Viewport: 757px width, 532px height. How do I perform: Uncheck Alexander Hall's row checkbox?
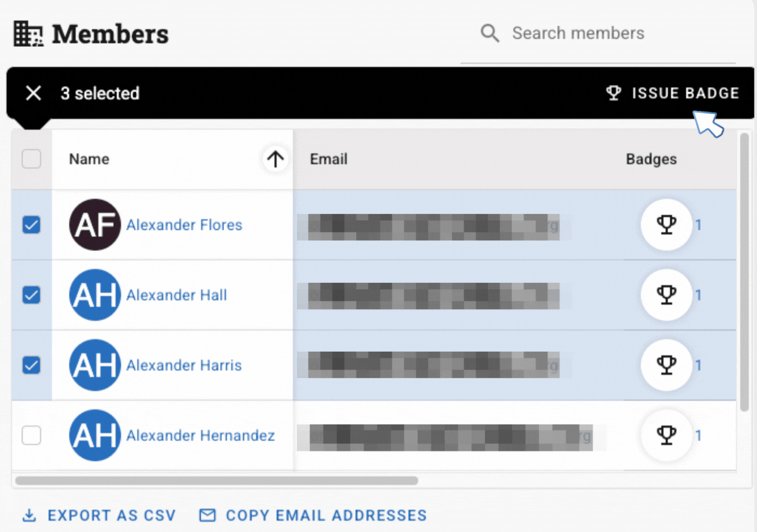(32, 295)
